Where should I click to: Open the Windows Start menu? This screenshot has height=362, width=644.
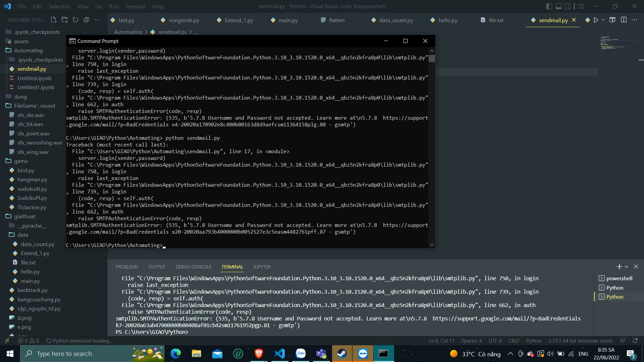[x=10, y=354]
